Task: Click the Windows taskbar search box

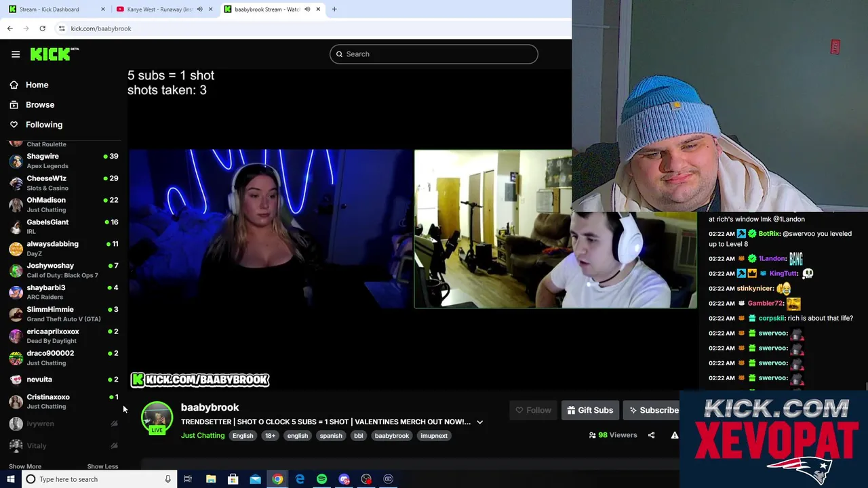Action: [x=98, y=479]
